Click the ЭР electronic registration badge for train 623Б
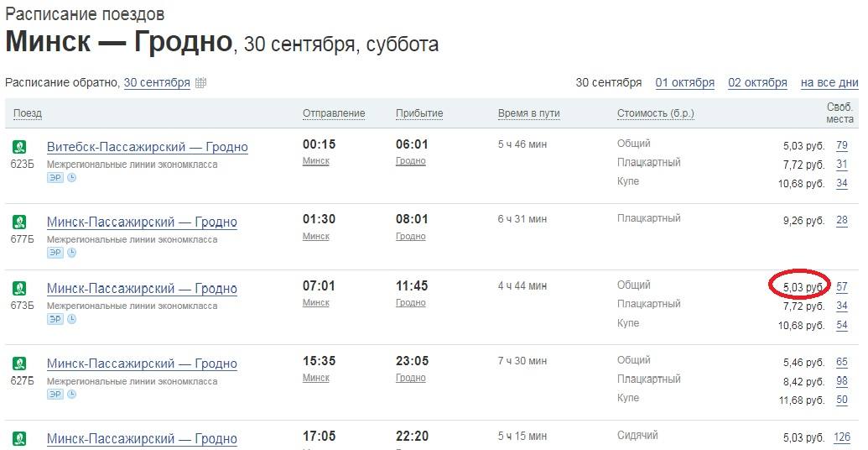The height and width of the screenshot is (450, 868). point(55,178)
